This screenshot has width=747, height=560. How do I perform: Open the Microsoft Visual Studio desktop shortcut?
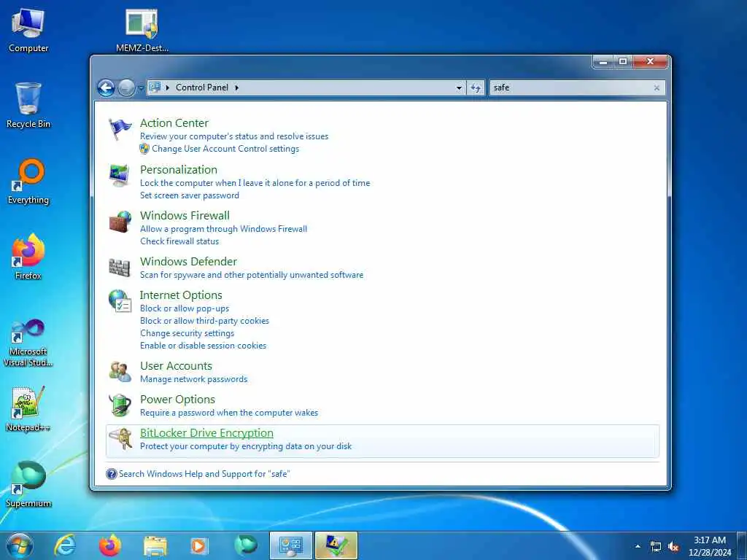(x=28, y=343)
